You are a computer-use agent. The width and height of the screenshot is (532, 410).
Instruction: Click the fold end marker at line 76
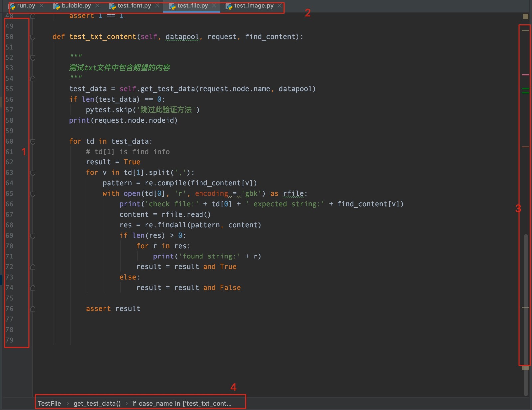(x=33, y=309)
